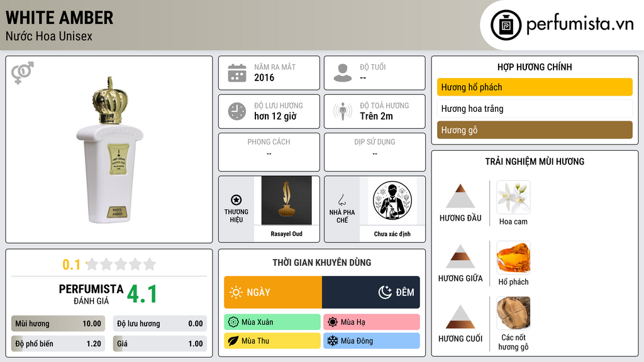Click the Hương cuối pyramid icon
The width and height of the screenshot is (644, 362).
coord(460,317)
